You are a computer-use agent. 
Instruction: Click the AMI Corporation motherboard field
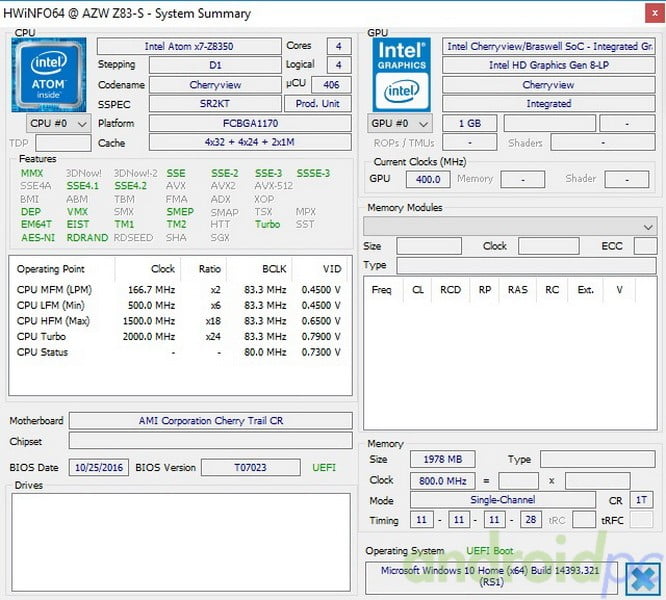coord(211,421)
